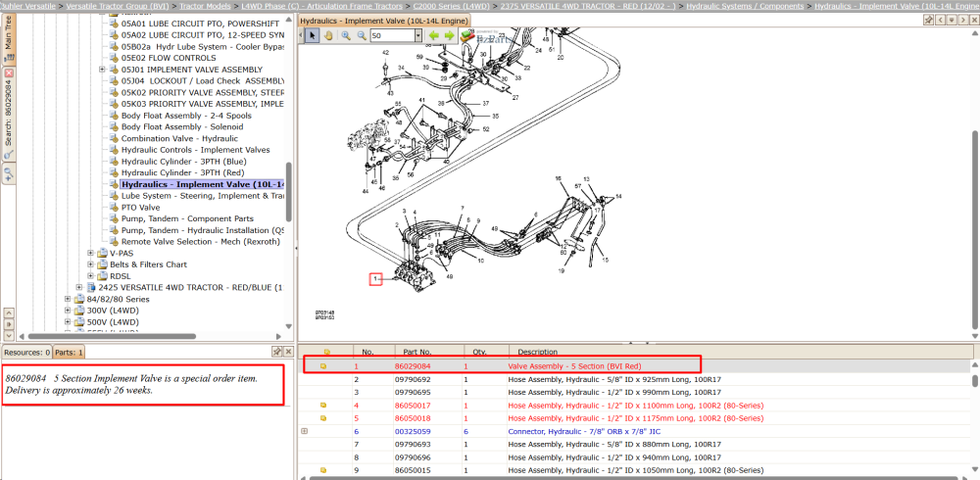Viewport: 980px width, 480px height.
Task: Pin the diagram panel
Action: pos(929,20)
